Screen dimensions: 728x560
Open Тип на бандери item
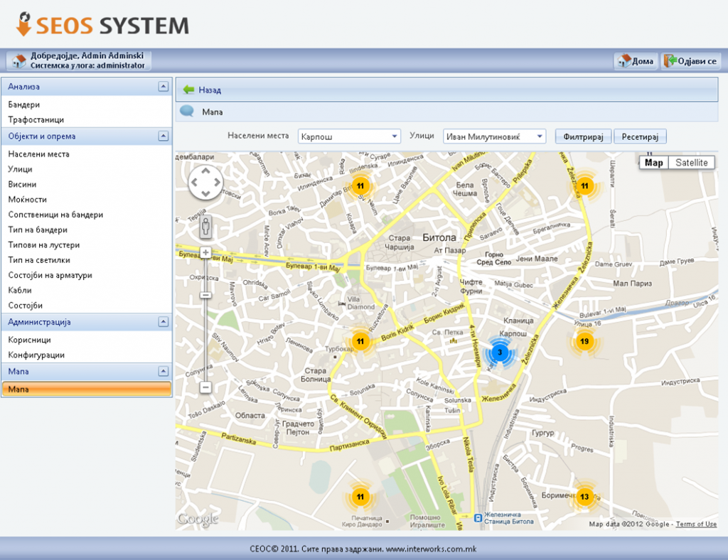[x=38, y=230]
